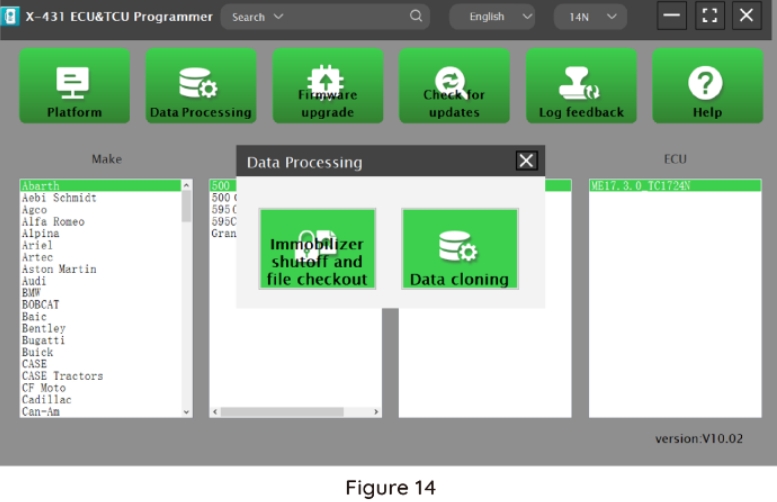
Task: Run Check for updates
Action: [454, 85]
